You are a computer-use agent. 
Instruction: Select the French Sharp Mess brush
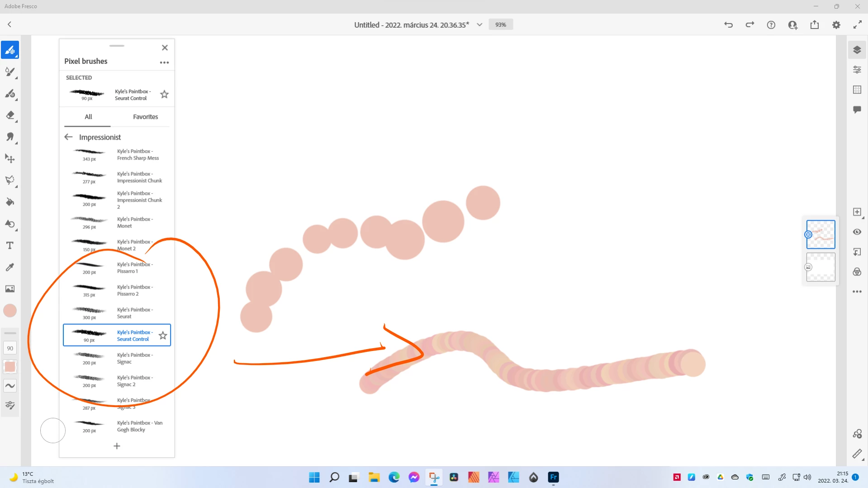coord(117,155)
